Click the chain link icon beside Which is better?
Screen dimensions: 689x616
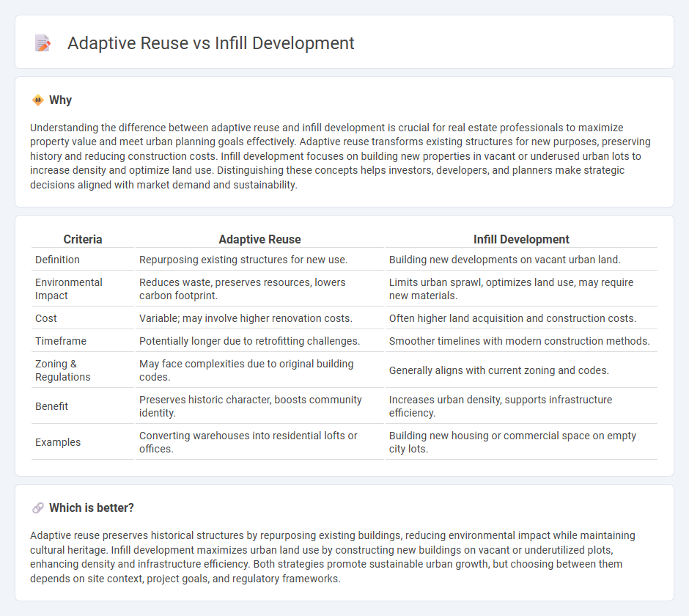[38, 508]
